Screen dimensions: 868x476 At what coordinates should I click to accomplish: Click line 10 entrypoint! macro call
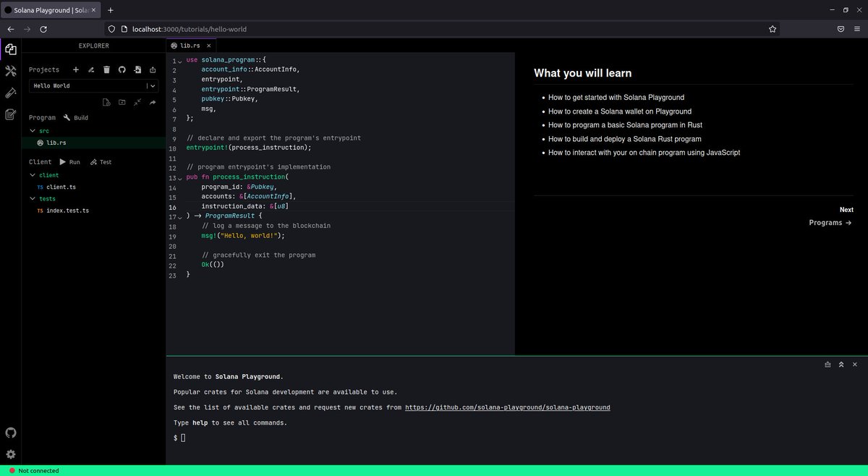248,148
